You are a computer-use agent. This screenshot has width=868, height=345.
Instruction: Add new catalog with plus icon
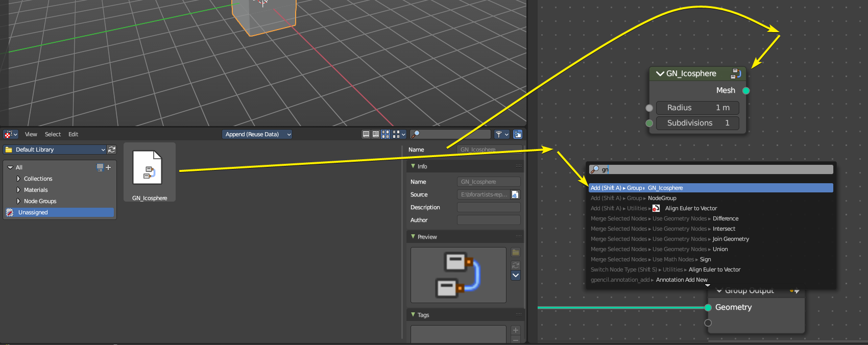pos(108,167)
